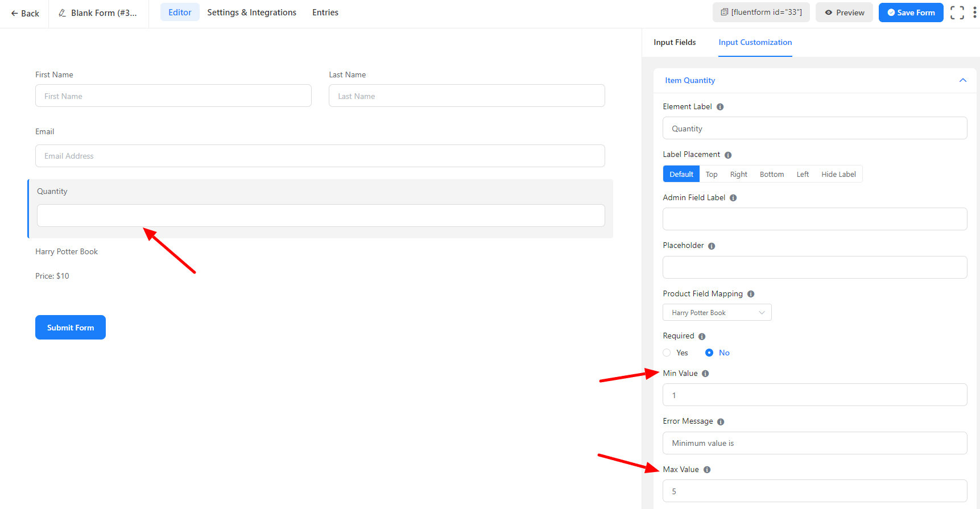Image resolution: width=980 pixels, height=509 pixels.
Task: Click info icon next to Element Label
Action: tap(720, 107)
